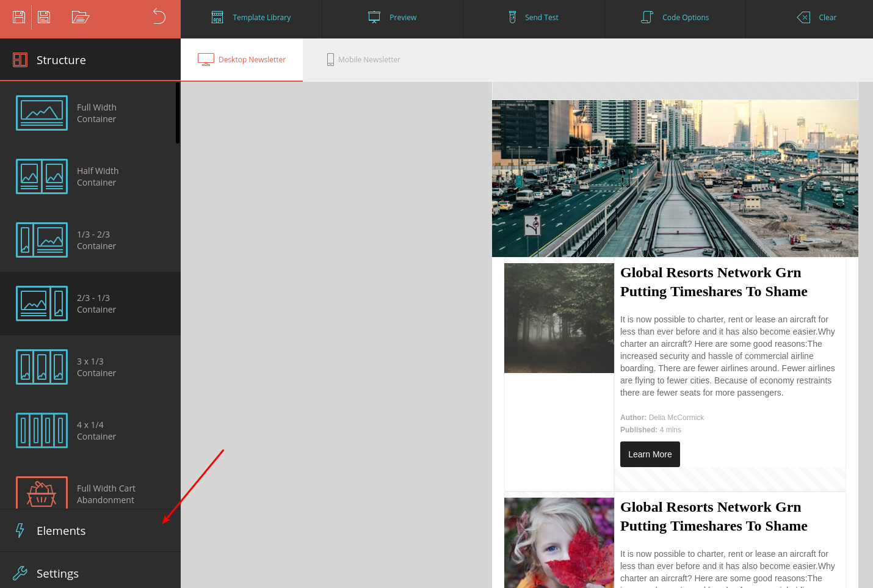The height and width of the screenshot is (588, 873).
Task: Click the Code Options scroll icon
Action: (x=647, y=17)
